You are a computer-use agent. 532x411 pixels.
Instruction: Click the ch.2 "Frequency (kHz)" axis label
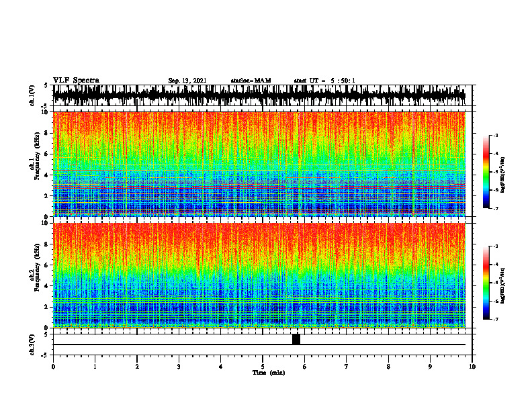tap(38, 267)
